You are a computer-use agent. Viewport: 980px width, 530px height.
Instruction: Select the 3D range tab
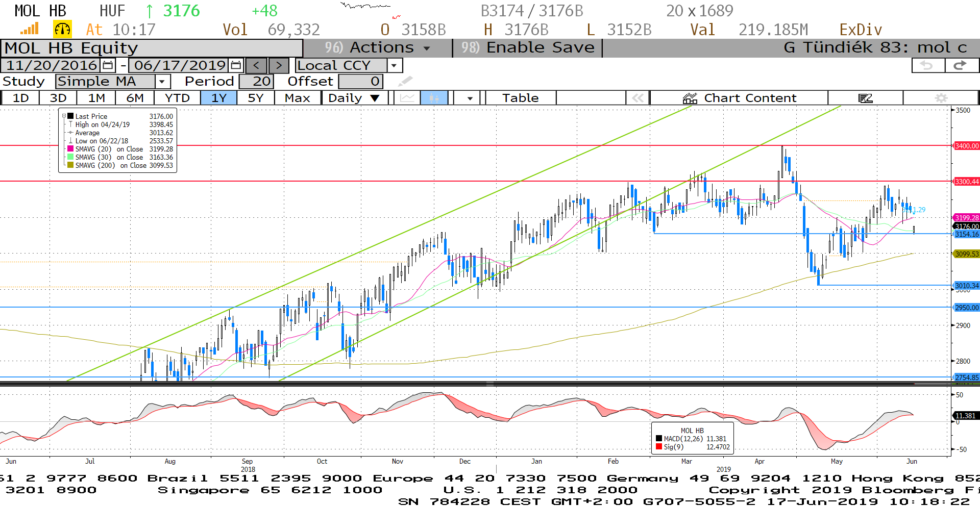[58, 98]
